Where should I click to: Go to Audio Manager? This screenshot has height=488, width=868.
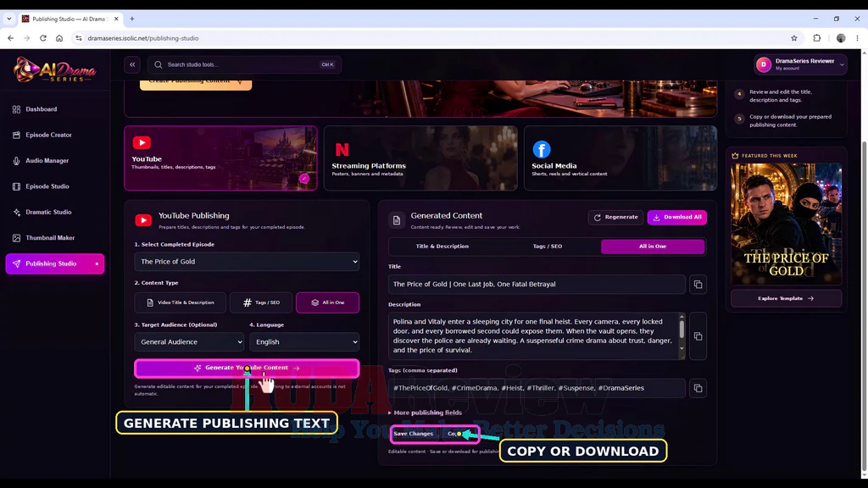point(55,161)
